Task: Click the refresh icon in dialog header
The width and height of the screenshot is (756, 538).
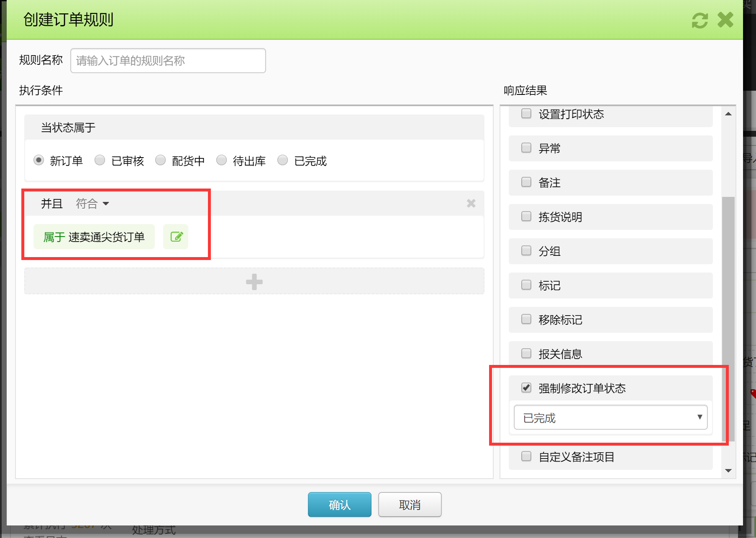Action: point(700,20)
